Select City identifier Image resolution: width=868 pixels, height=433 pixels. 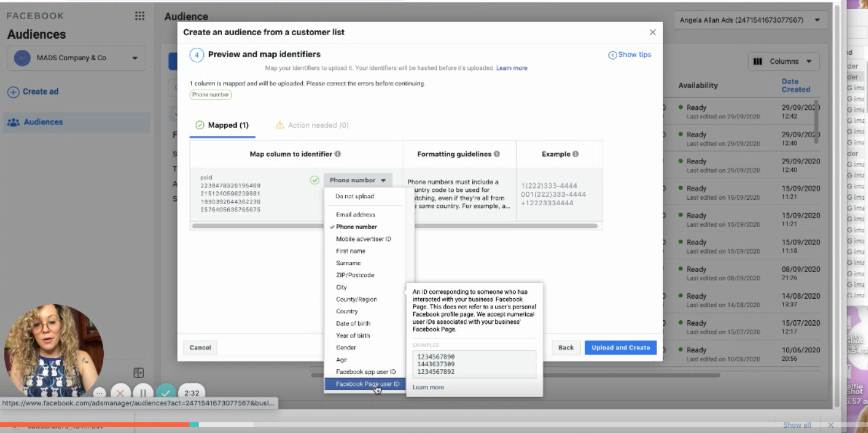point(342,287)
